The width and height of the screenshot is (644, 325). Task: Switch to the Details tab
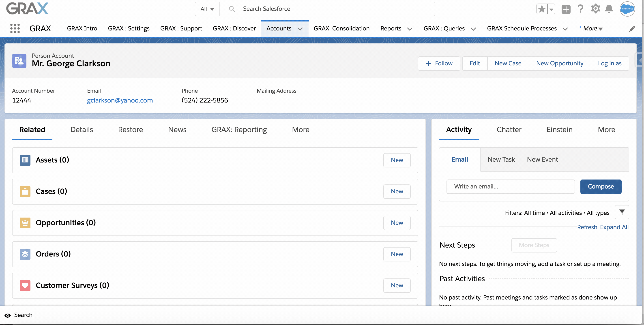[82, 130]
